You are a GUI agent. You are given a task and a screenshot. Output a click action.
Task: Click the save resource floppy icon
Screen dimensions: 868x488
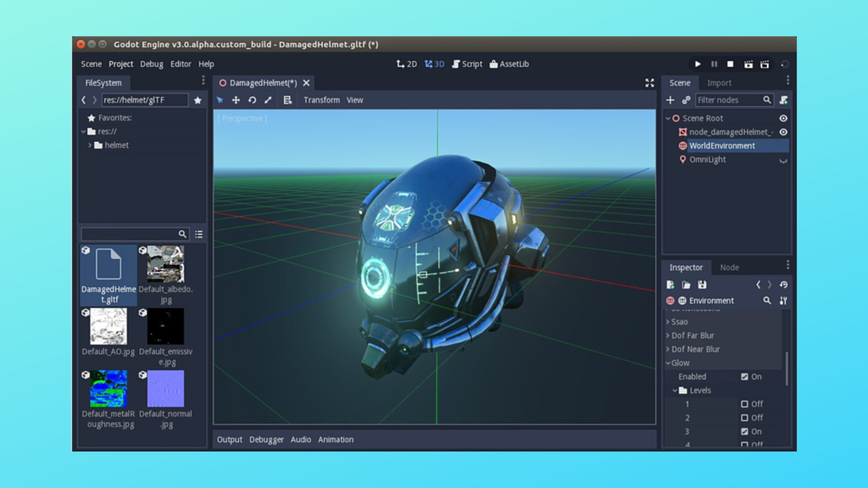point(702,285)
